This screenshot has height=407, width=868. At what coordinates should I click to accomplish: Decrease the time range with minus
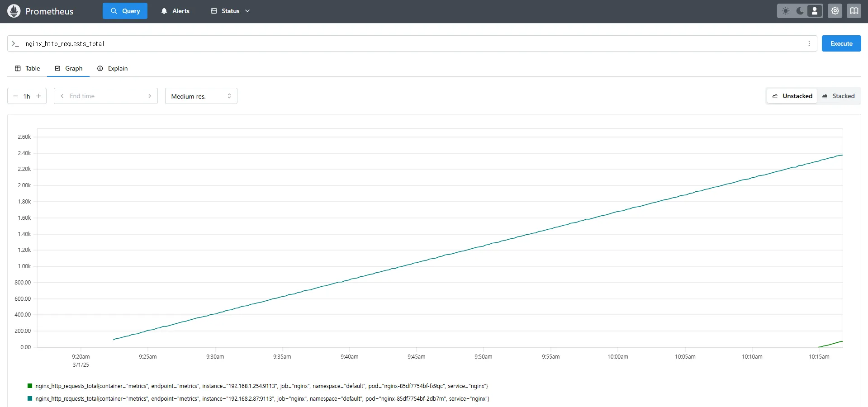click(15, 96)
